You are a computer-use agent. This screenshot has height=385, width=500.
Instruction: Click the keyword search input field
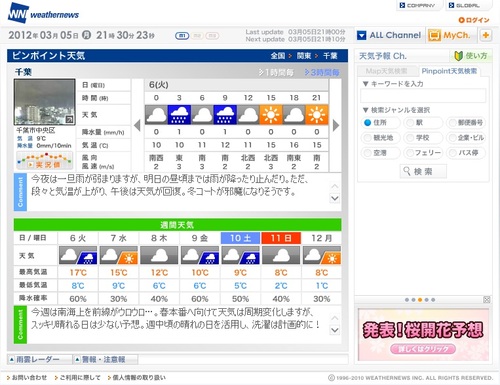point(423,96)
